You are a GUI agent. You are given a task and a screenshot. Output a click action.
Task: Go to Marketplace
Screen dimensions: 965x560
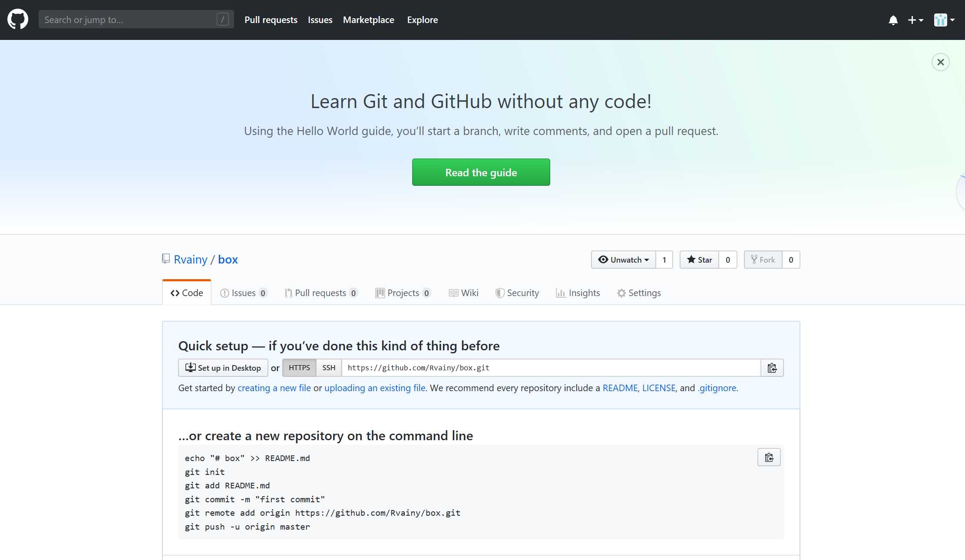pos(369,20)
